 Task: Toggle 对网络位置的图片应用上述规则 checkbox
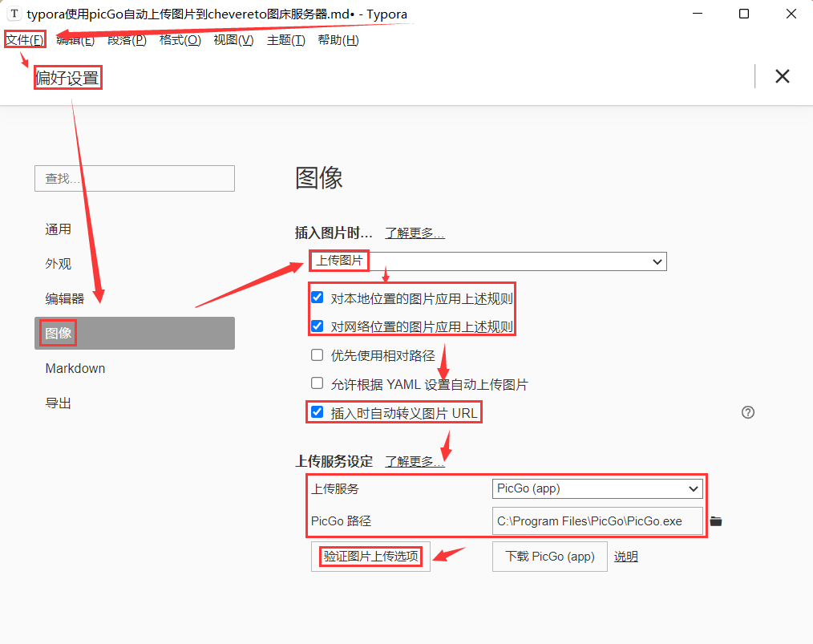pos(317,326)
